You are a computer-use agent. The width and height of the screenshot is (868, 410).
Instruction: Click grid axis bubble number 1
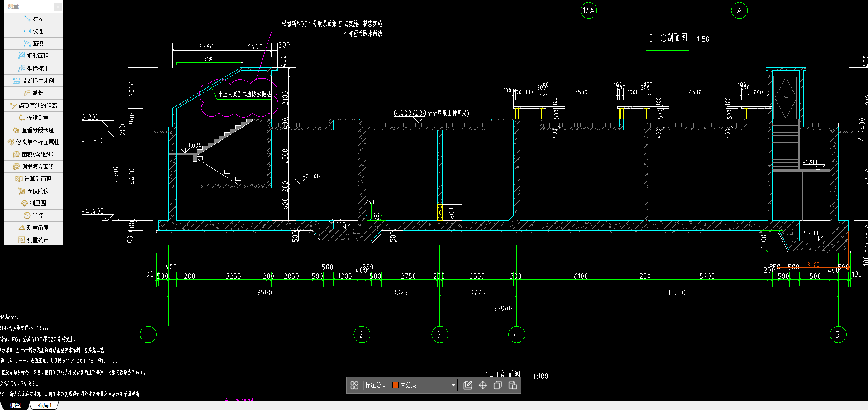coord(148,334)
